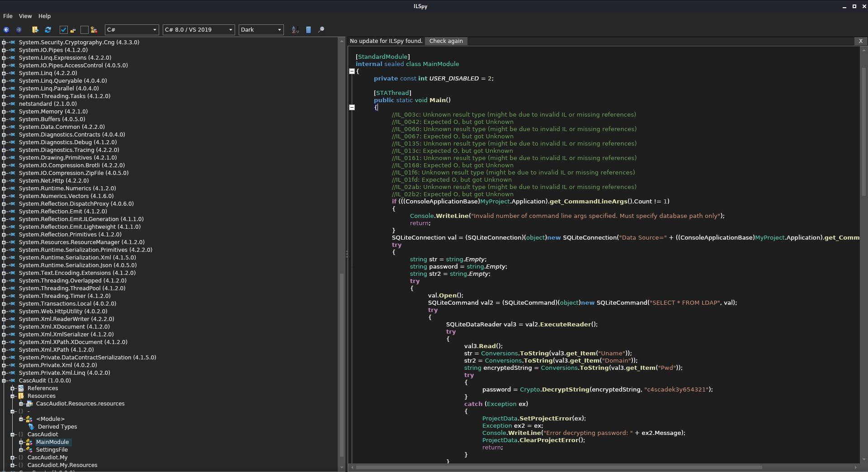Reload all assemblies with refresh icon
868x472 pixels.
click(48, 30)
